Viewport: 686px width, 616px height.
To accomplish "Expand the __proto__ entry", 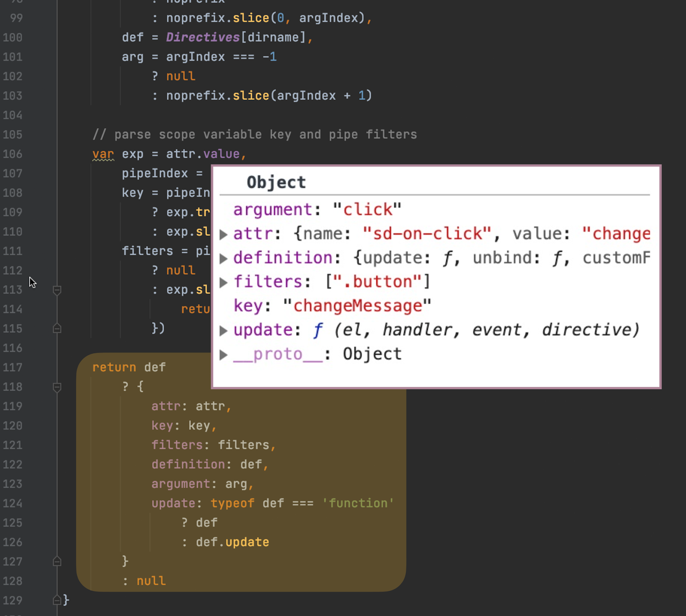I will coord(223,354).
